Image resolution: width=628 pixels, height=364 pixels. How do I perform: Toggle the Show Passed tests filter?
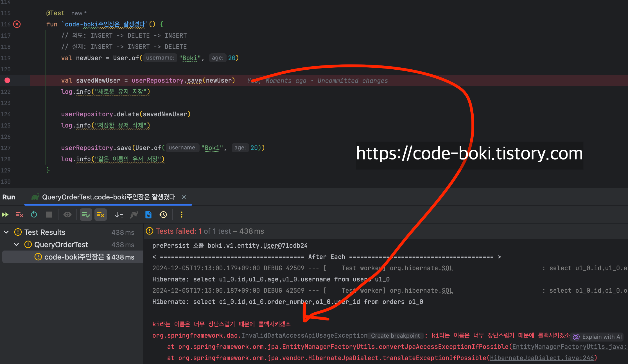tap(86, 215)
